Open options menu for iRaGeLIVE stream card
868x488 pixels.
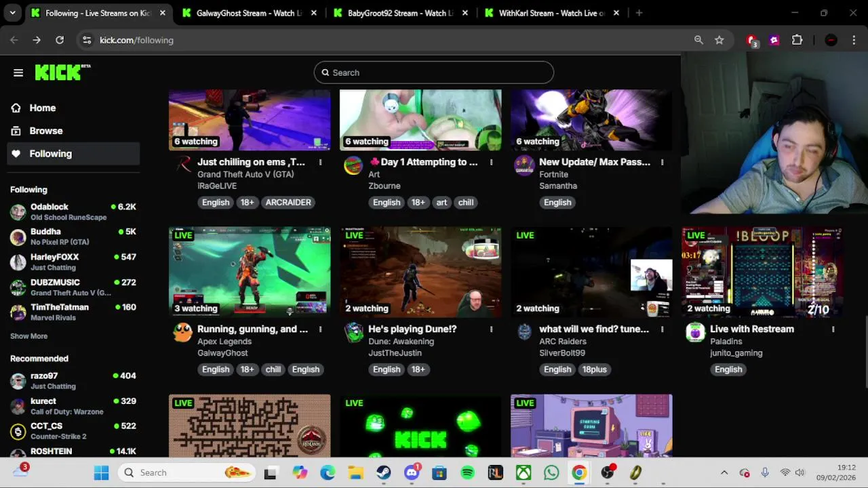320,162
